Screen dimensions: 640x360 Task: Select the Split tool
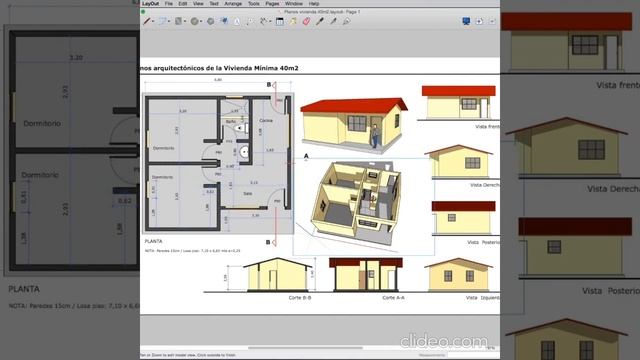(x=333, y=21)
